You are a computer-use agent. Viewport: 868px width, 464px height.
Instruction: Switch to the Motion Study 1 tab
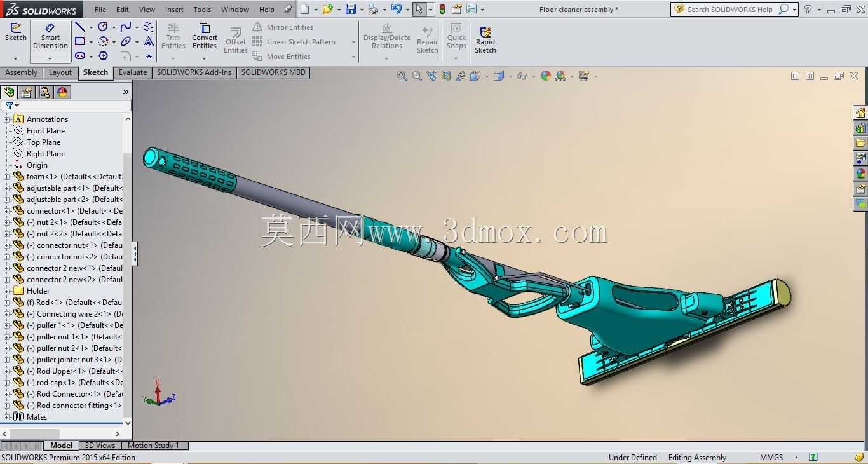click(153, 446)
